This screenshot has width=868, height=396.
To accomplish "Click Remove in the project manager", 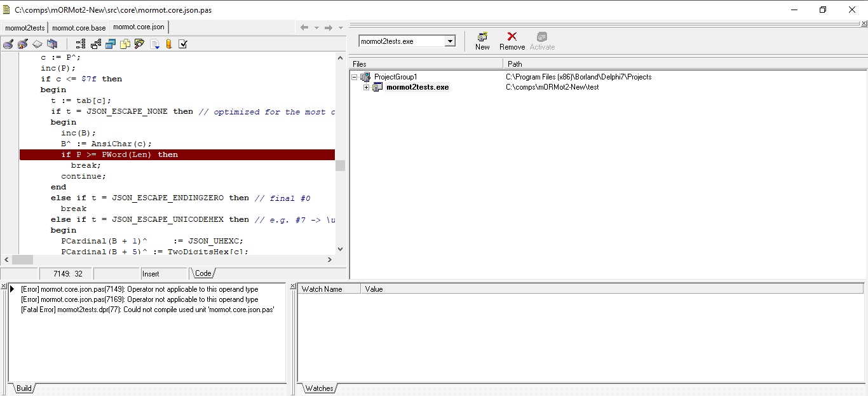I will 512,41.
